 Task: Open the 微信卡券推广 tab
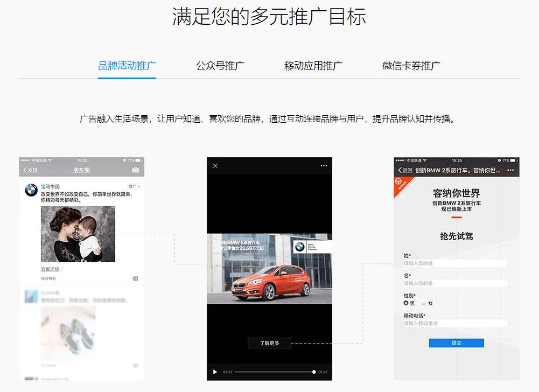(411, 65)
